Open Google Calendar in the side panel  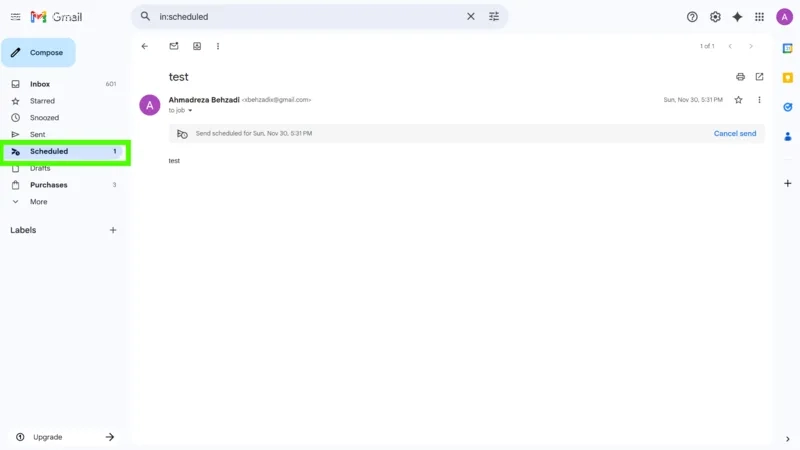pos(787,48)
